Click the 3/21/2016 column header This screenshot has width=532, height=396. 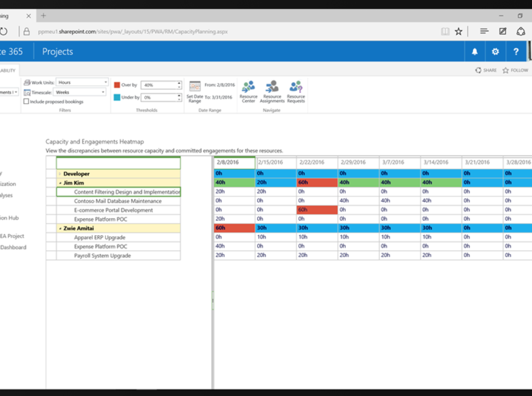pyautogui.click(x=483, y=162)
